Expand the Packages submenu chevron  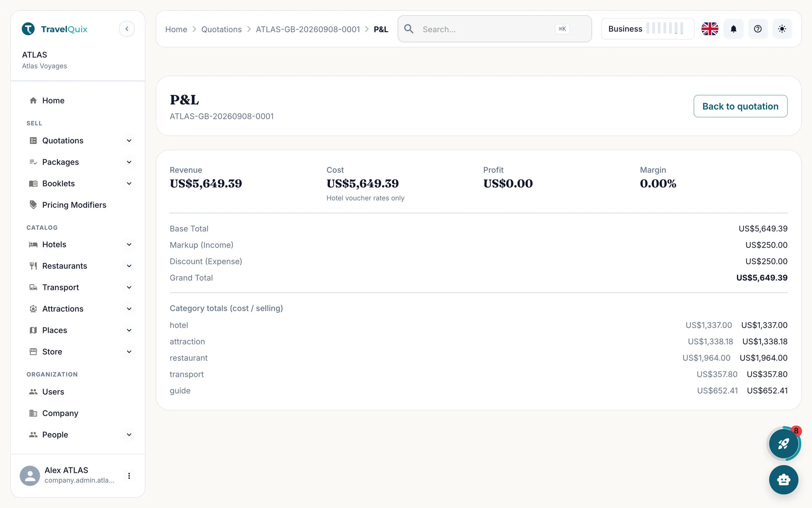(x=129, y=162)
